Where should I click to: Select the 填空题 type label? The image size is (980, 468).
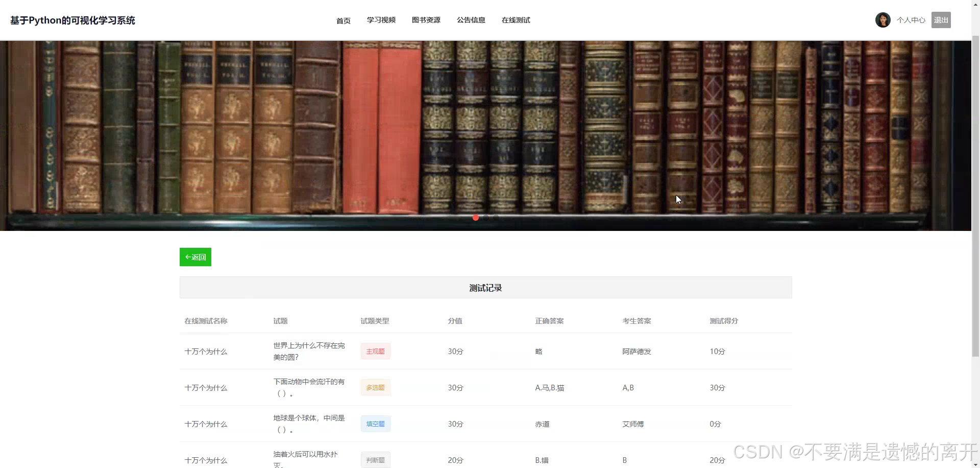point(375,424)
